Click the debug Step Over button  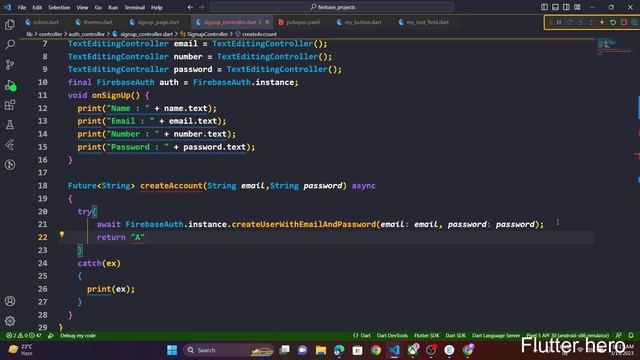pyautogui.click(x=570, y=22)
